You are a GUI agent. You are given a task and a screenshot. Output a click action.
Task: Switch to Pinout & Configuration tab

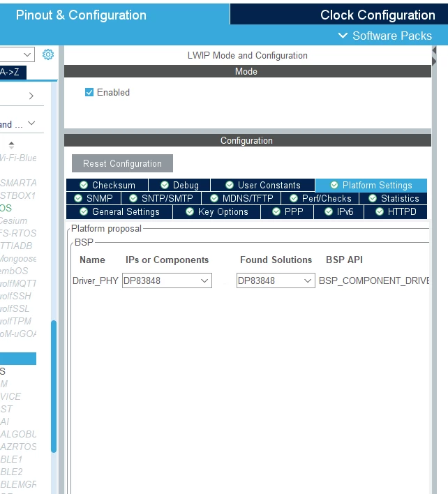pos(81,15)
